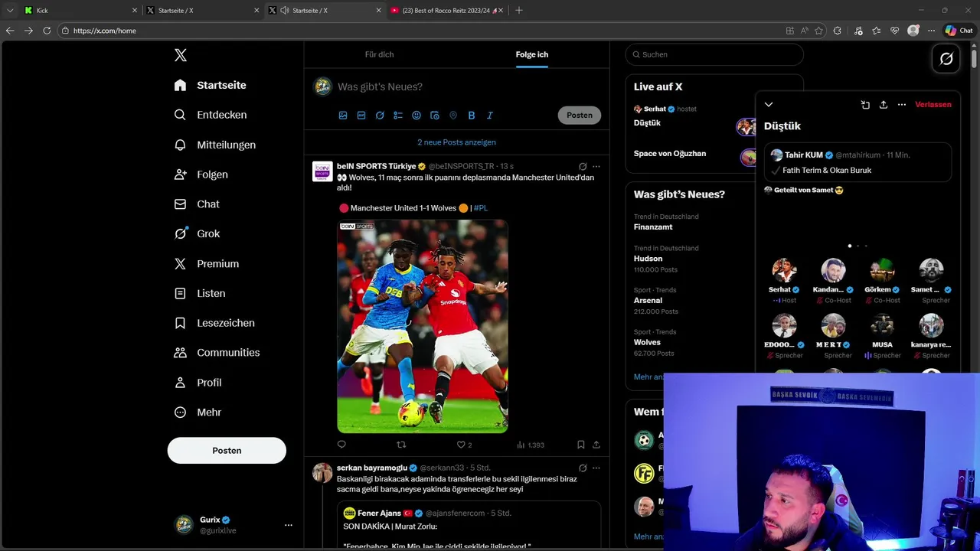This screenshot has width=980, height=551.
Task: Open more options on serkan bayramoglu post
Action: pos(596,468)
